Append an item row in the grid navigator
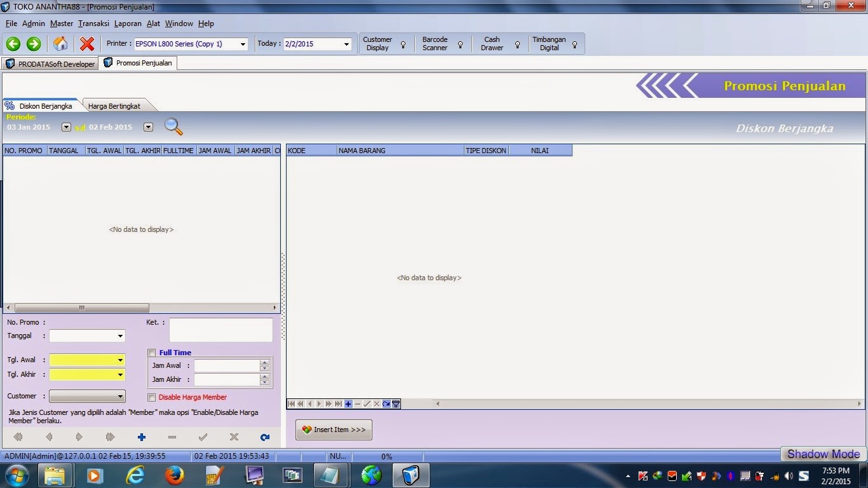This screenshot has width=868, height=488. coord(348,403)
